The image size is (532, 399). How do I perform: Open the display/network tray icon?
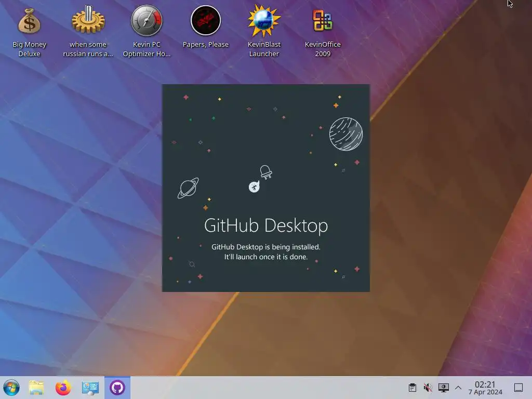(444, 388)
